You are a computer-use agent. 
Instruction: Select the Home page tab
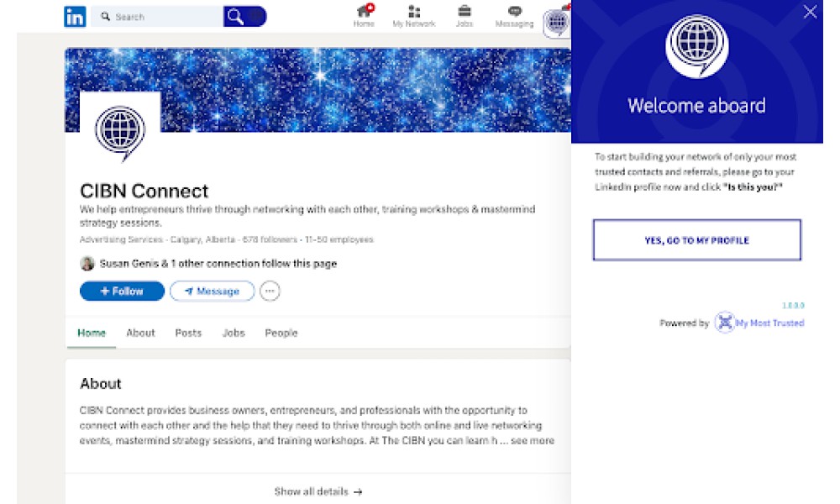click(x=92, y=333)
